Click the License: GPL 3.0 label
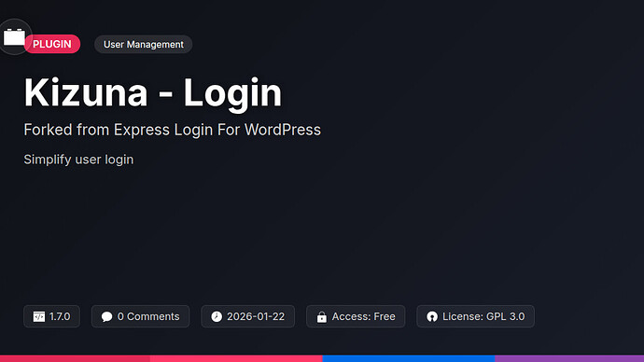 click(x=483, y=316)
